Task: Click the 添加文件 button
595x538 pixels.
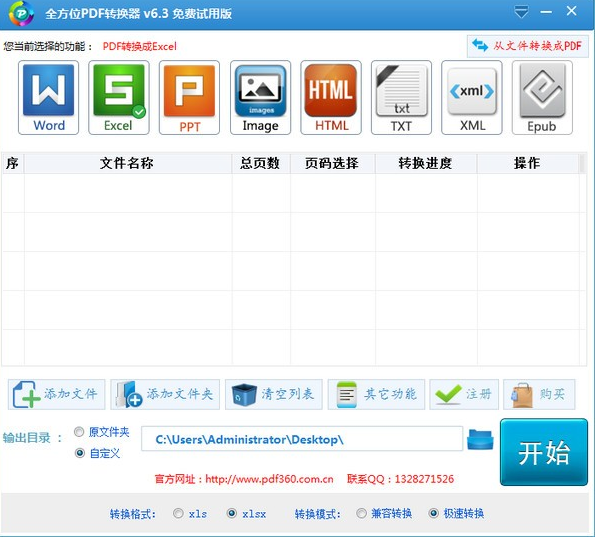Action: [x=57, y=394]
